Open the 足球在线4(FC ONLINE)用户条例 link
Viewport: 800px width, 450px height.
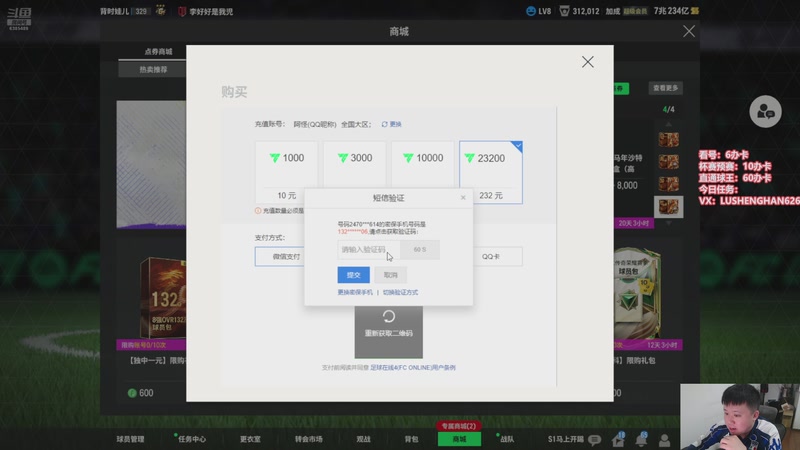(413, 367)
